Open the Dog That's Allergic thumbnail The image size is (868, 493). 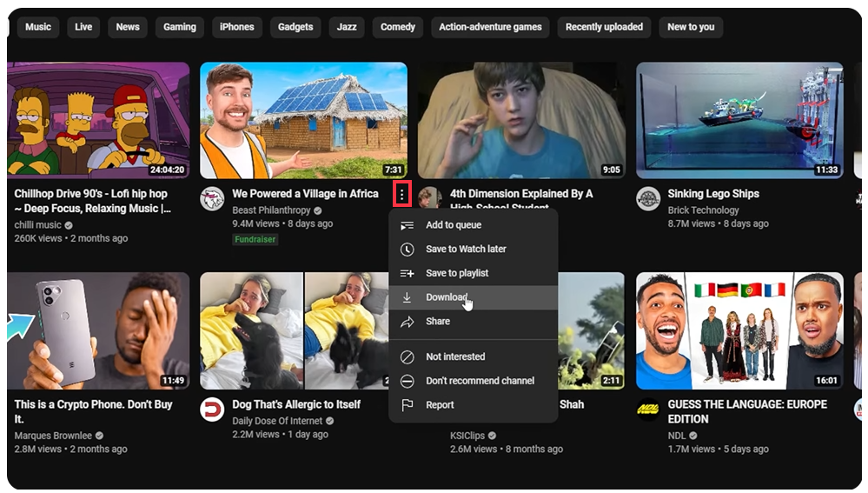295,330
